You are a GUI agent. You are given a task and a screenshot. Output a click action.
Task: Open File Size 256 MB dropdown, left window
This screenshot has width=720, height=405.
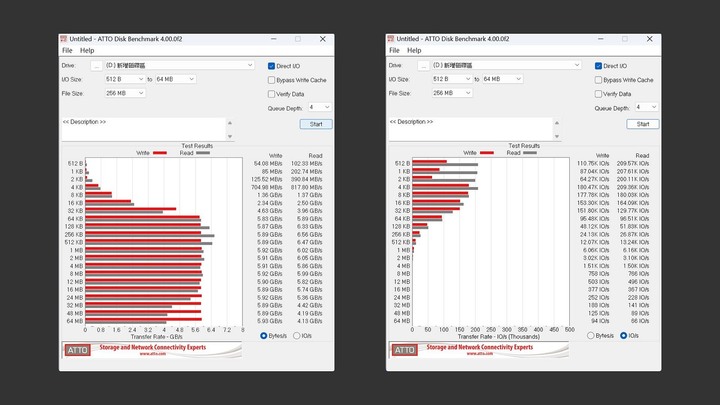coord(125,93)
